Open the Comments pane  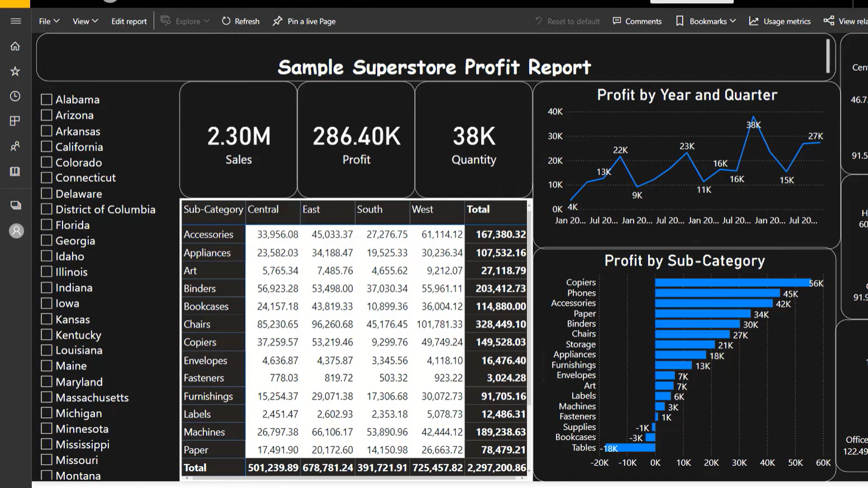(x=637, y=21)
